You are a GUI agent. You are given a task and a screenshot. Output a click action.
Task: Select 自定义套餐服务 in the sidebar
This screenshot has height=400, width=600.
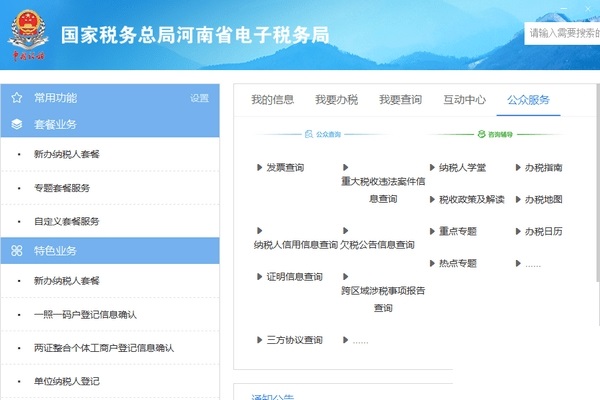tap(67, 221)
